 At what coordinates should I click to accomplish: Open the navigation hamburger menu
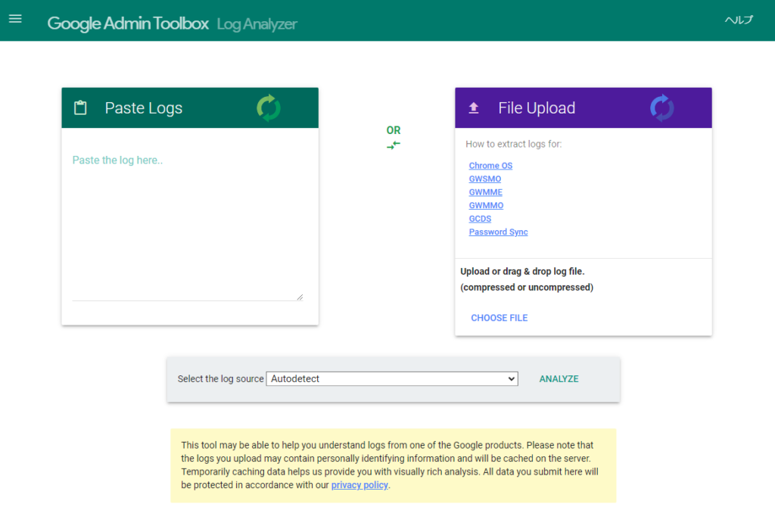click(15, 19)
